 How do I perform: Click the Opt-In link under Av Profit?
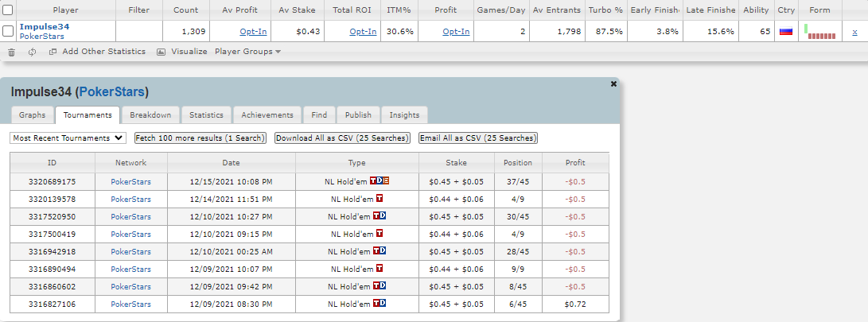(x=253, y=32)
